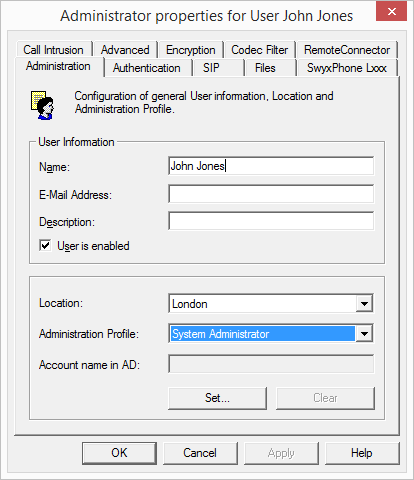Switch to the Call Intrusion tab

(x=53, y=50)
